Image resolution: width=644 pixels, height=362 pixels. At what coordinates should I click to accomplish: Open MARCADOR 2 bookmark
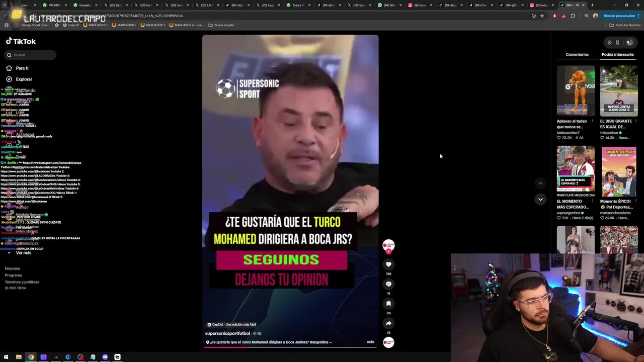[124, 25]
